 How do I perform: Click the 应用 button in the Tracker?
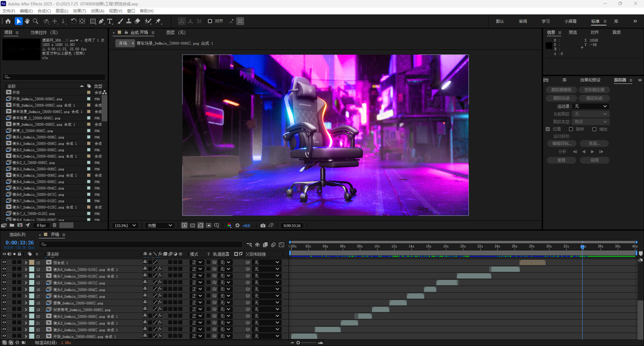pos(594,160)
